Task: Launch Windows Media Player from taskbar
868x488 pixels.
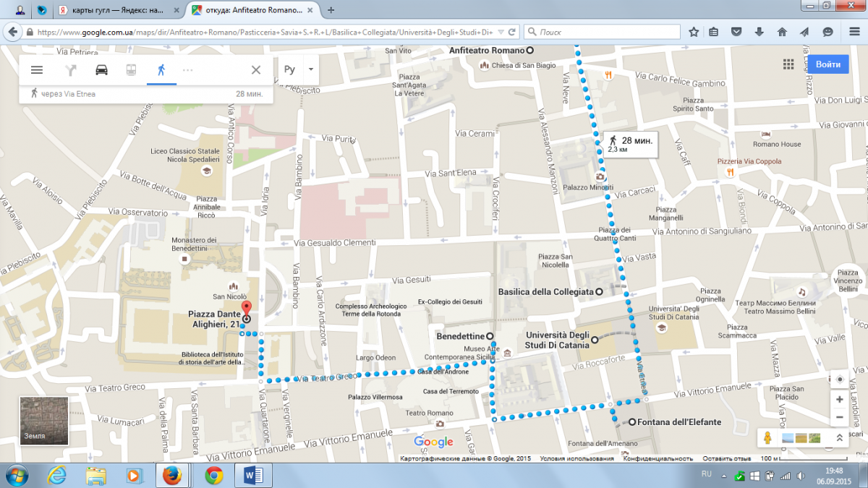Action: coord(135,475)
